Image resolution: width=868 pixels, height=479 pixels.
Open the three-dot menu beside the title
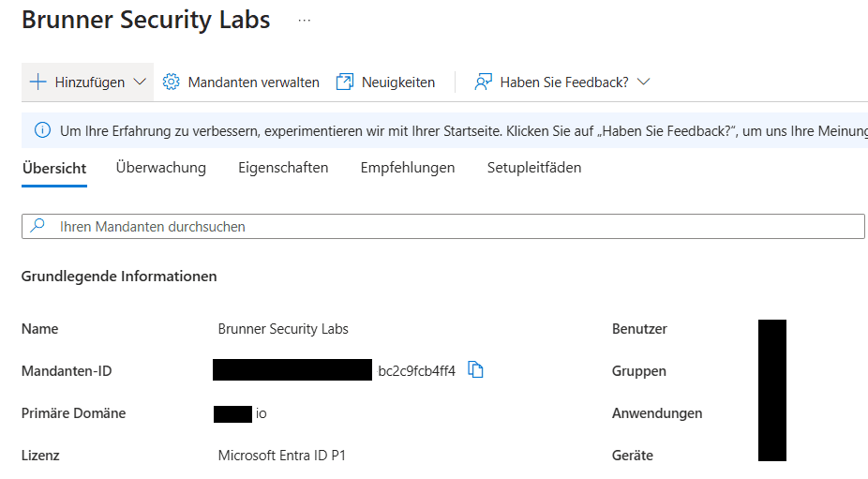(x=305, y=21)
